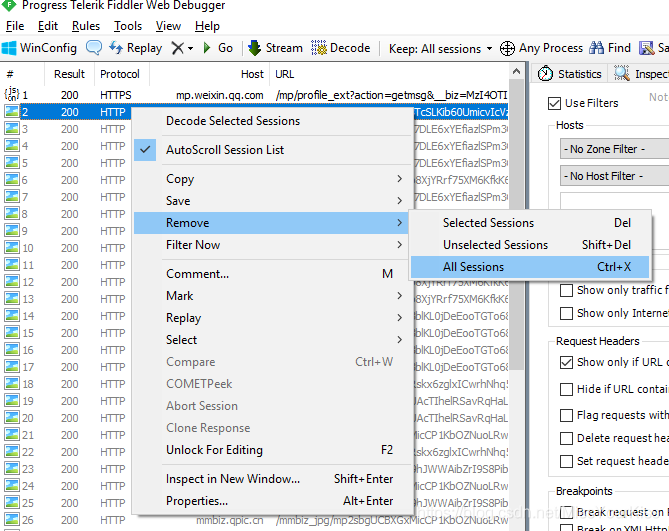The height and width of the screenshot is (531, 669).
Task: Click the Replay arrows icon
Action: pos(116,48)
